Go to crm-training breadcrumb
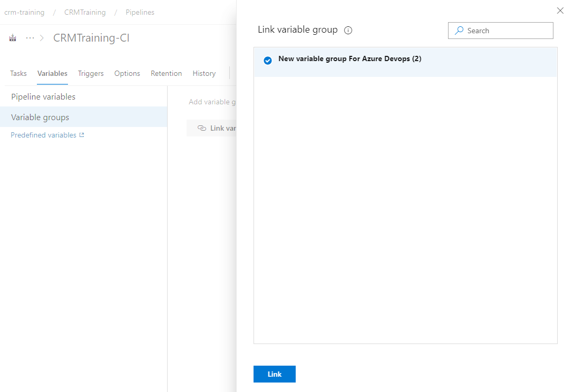Image resolution: width=574 pixels, height=392 pixels. [x=24, y=13]
